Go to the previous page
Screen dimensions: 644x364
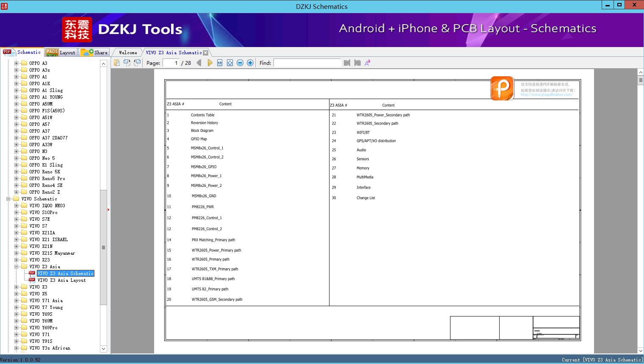[199, 63]
